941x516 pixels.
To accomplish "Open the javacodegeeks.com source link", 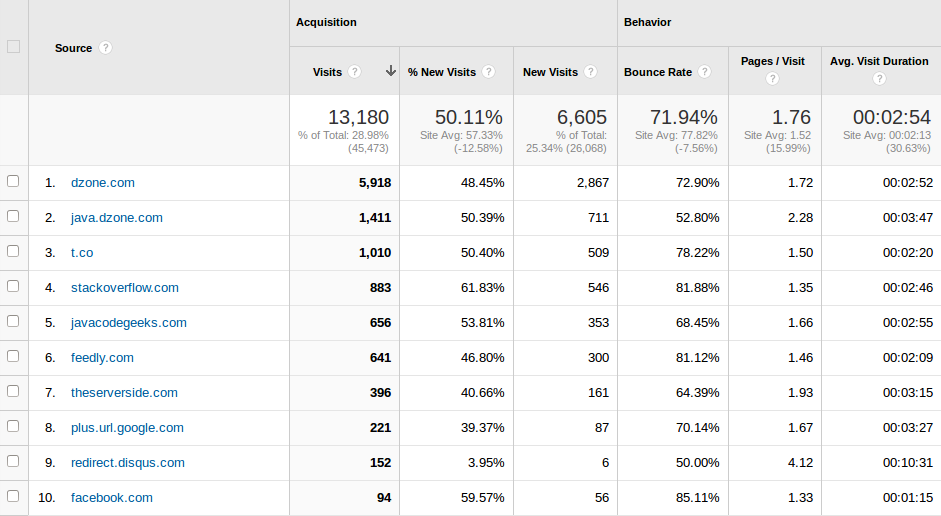I will point(128,323).
